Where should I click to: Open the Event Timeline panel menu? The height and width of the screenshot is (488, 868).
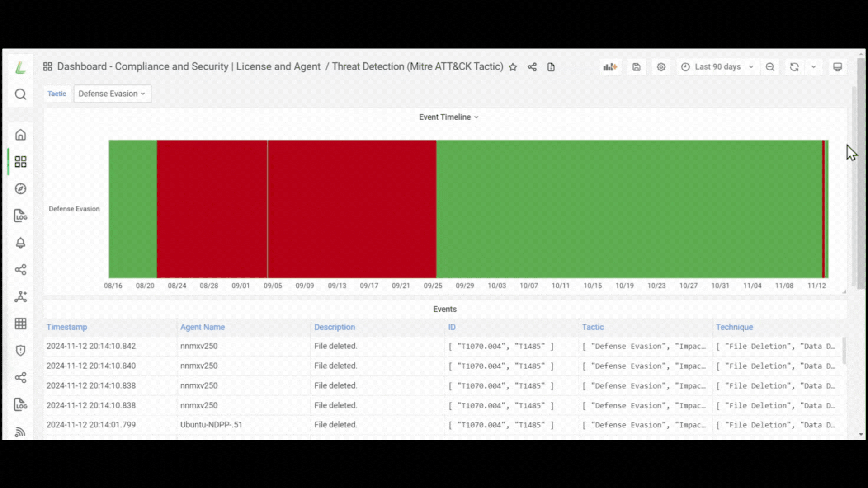coord(448,117)
